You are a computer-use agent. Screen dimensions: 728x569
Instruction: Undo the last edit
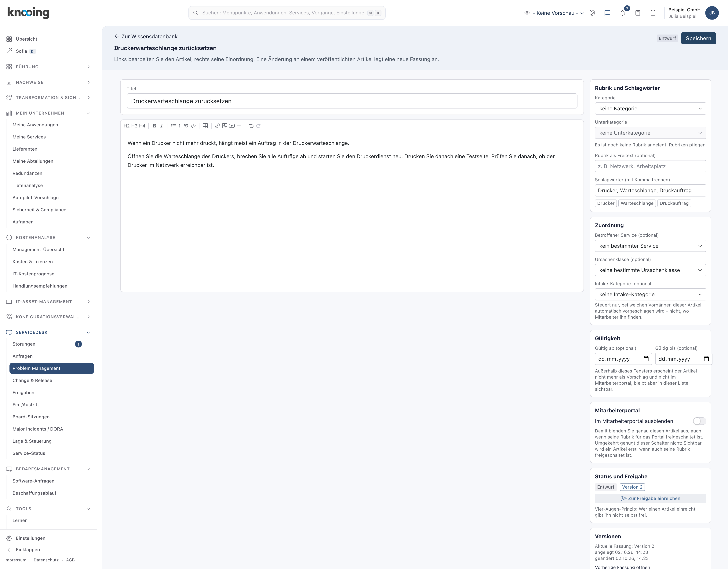click(x=251, y=126)
